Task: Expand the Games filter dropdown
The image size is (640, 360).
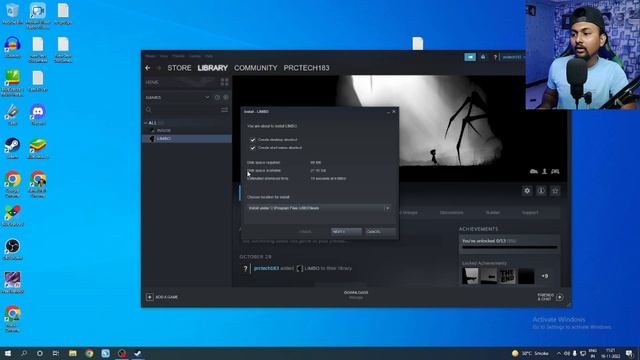Action: point(207,98)
